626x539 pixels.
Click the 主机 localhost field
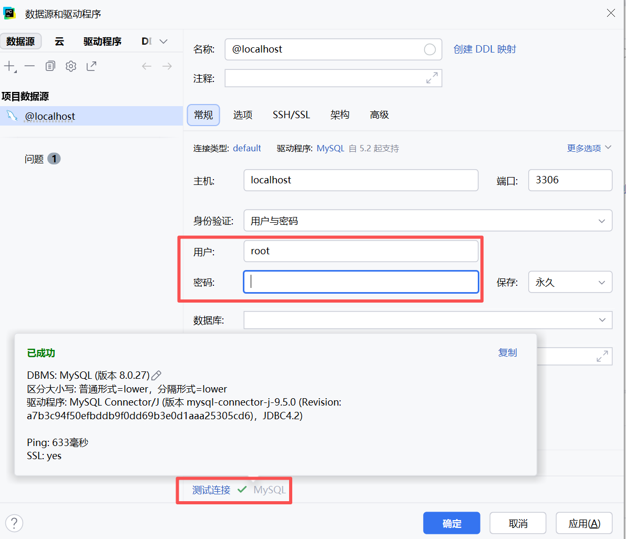tap(361, 180)
